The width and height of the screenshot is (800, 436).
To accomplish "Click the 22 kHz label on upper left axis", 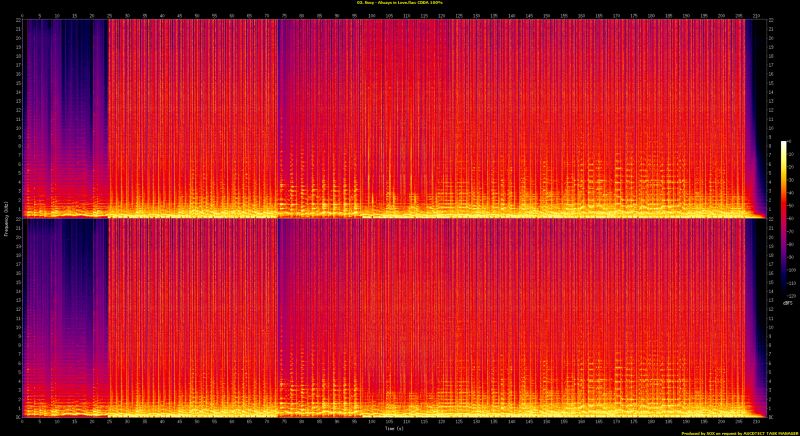I will coord(19,22).
